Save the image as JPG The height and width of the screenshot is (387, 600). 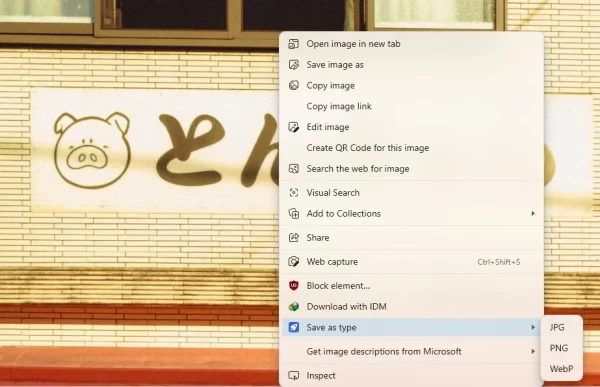pos(562,327)
